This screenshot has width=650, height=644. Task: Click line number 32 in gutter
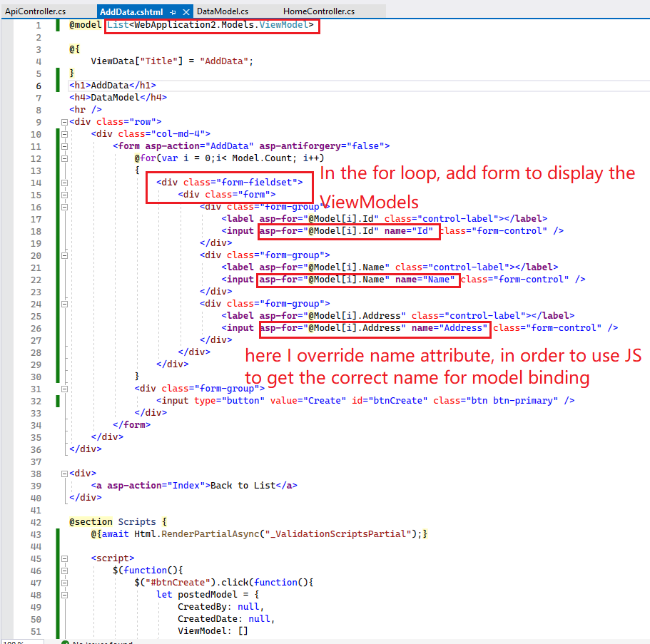click(36, 401)
